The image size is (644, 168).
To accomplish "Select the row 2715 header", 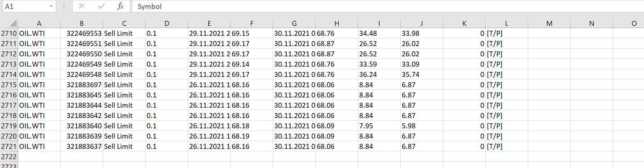I will tap(9, 85).
